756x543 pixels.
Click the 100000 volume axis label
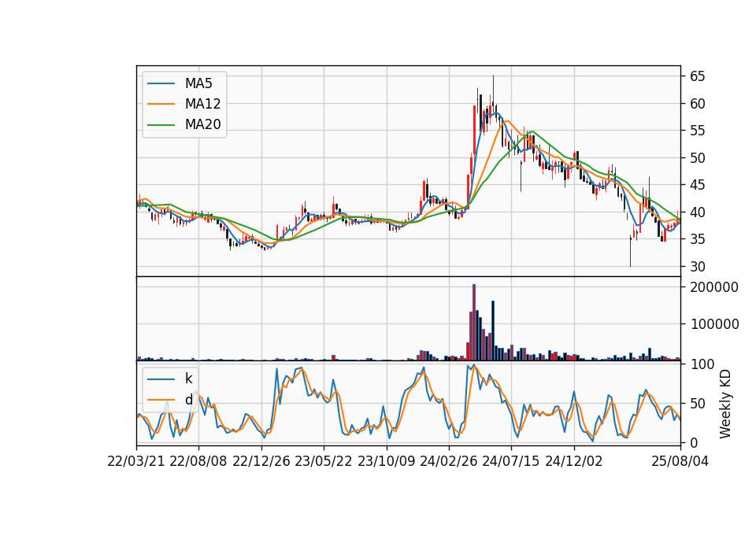click(x=714, y=324)
